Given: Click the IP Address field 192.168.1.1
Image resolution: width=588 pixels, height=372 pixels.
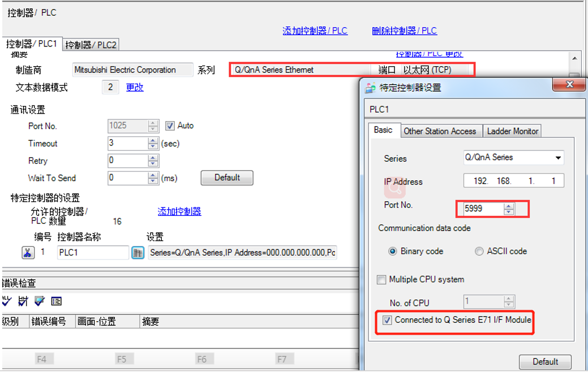Looking at the screenshot, I should (x=514, y=181).
